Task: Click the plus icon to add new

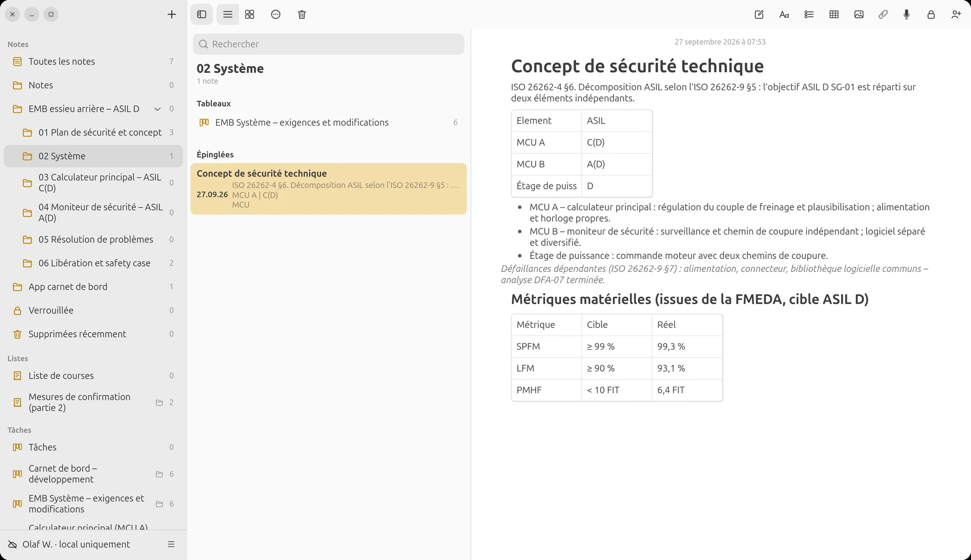Action: 172,15
